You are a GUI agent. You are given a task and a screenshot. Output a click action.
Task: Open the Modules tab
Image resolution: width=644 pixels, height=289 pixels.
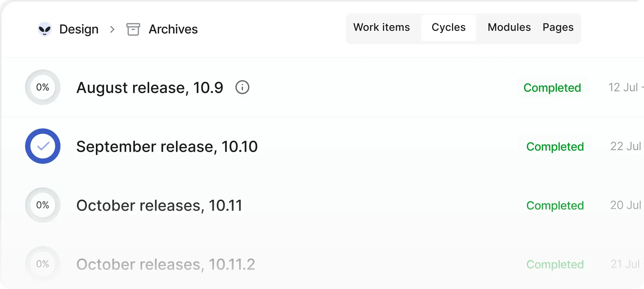[509, 27]
